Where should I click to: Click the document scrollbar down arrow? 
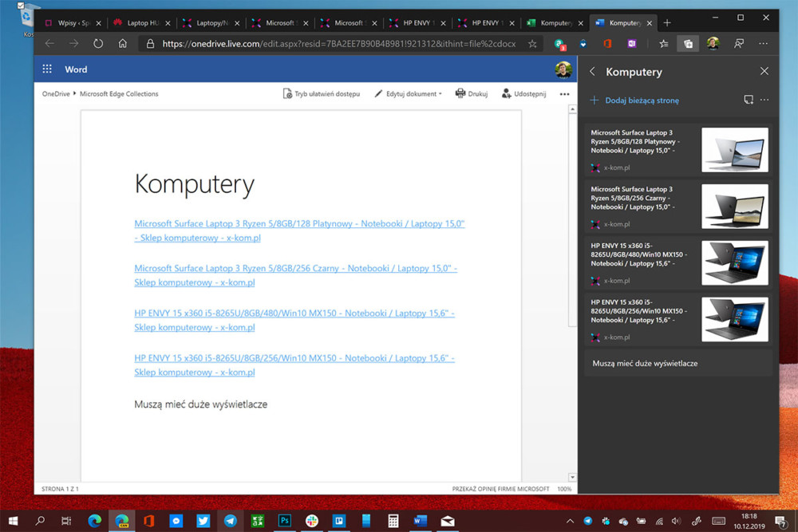coord(572,477)
